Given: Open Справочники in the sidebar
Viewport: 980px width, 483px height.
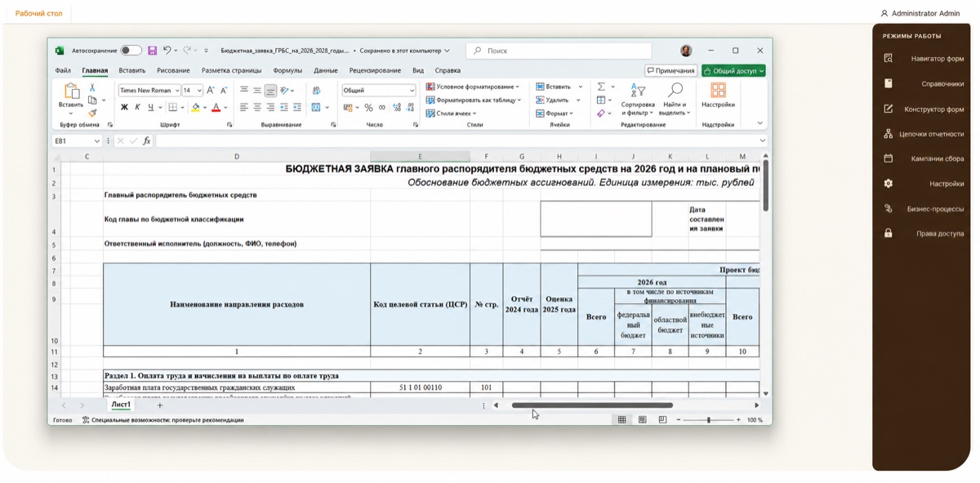Looking at the screenshot, I should click(x=923, y=83).
